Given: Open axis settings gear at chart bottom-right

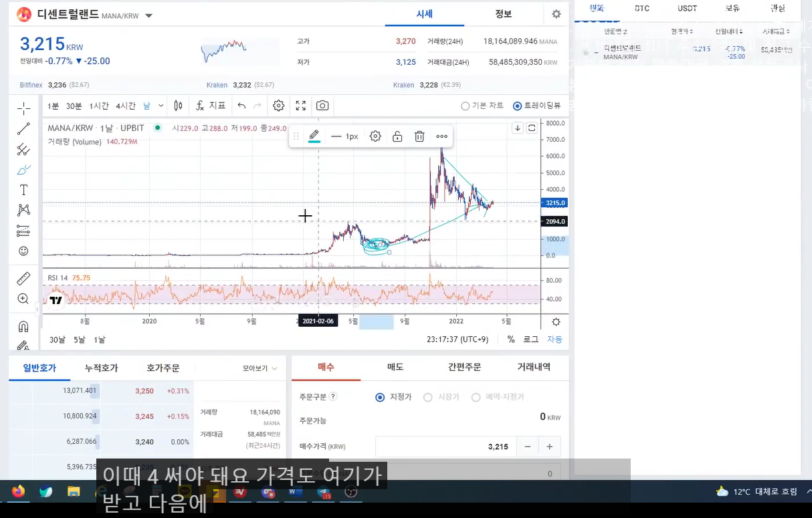Looking at the screenshot, I should [x=556, y=321].
